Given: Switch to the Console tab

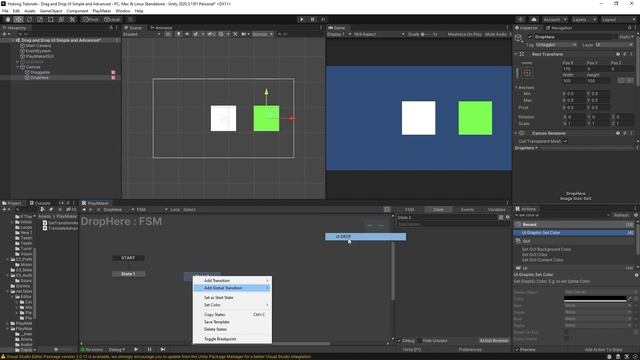Looking at the screenshot, I should 40,203.
